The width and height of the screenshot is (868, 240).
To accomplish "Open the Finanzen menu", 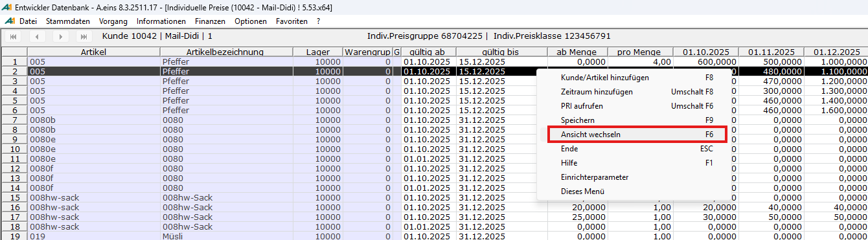I will click(x=211, y=21).
